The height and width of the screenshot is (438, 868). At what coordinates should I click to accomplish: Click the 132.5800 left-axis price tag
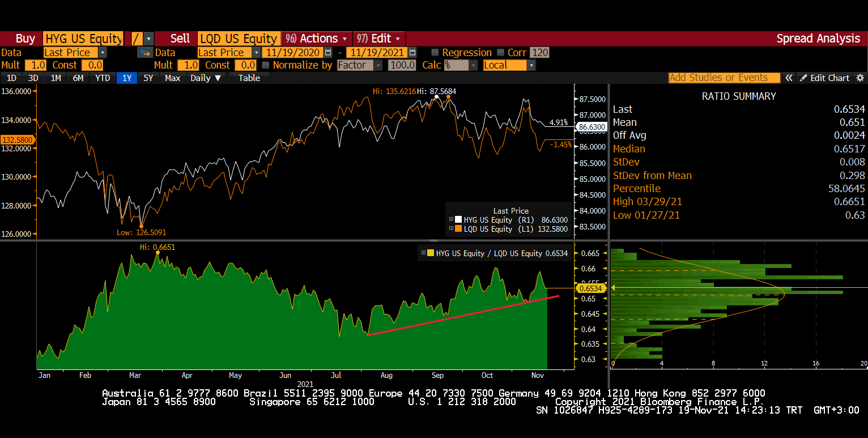(17, 139)
